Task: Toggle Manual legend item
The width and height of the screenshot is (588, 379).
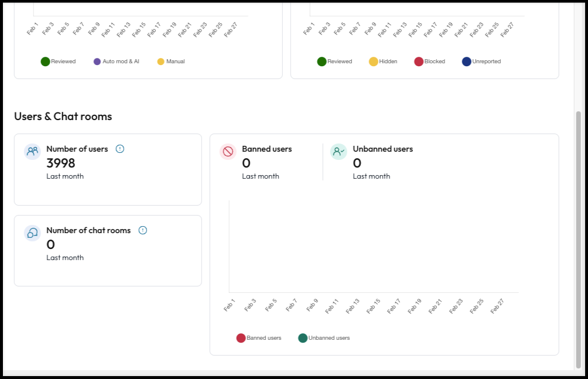Action: tap(171, 62)
